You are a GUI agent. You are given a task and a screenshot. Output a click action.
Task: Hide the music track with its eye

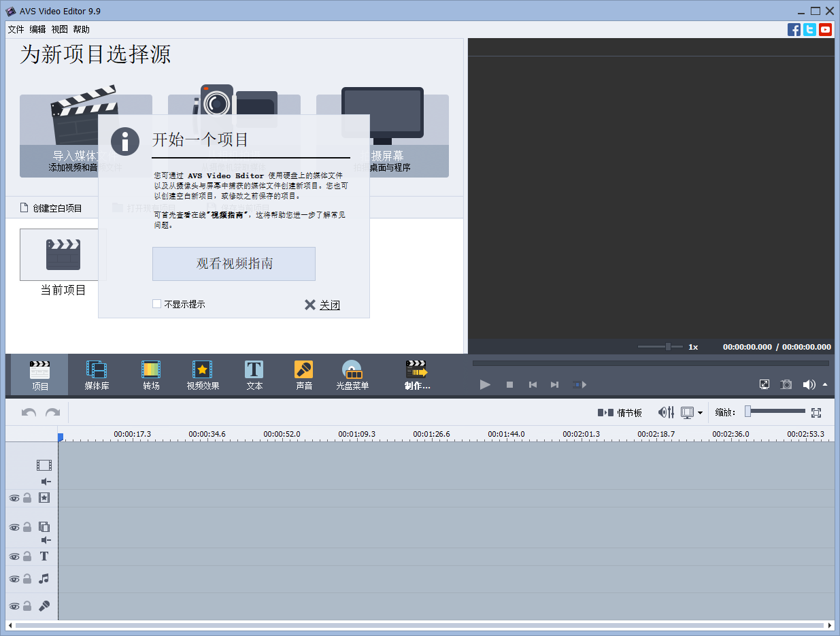pyautogui.click(x=14, y=579)
